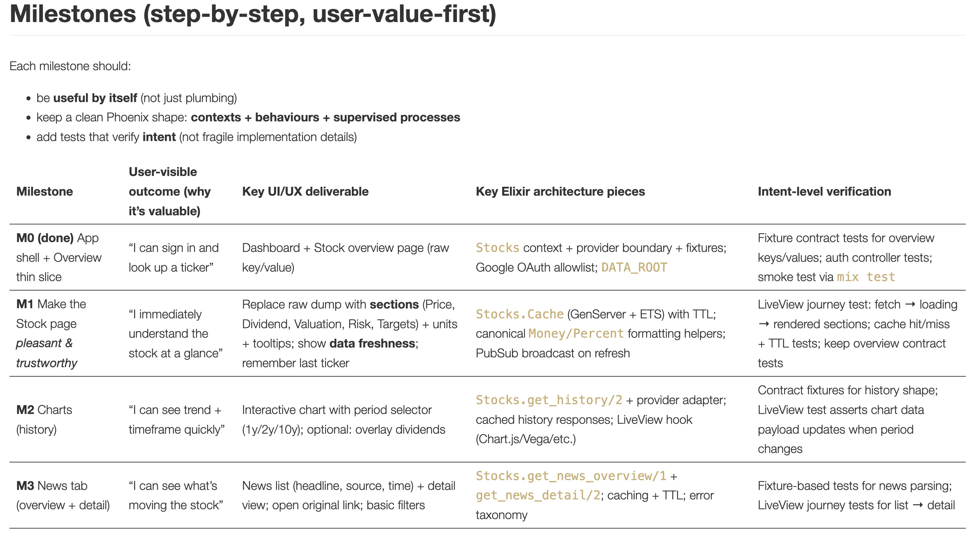Screen dimensions: 980x535
Task: Click the "Key Elixir architecture pieces" header
Action: click(x=560, y=191)
